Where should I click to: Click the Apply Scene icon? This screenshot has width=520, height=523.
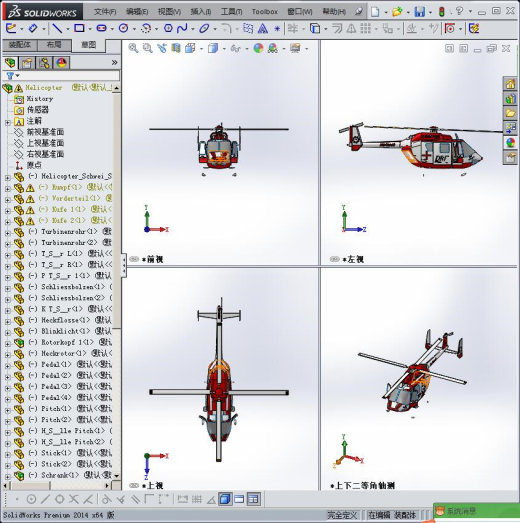tap(273, 48)
